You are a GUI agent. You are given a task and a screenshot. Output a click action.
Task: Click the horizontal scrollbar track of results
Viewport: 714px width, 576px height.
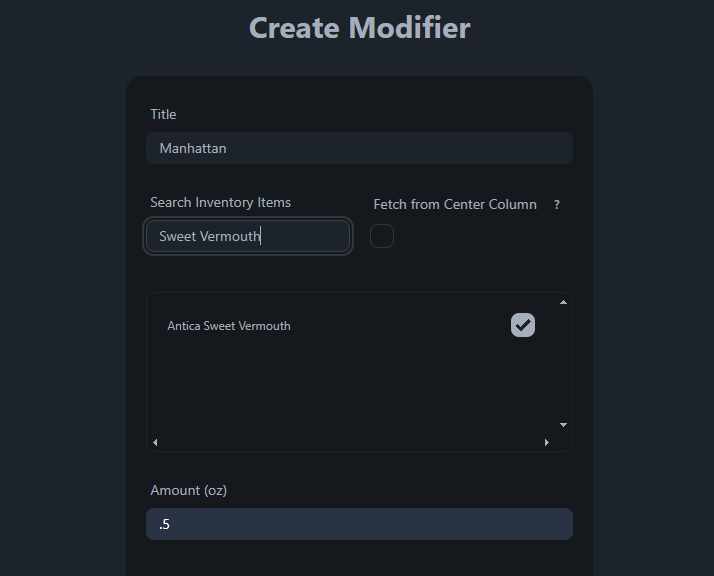point(350,442)
